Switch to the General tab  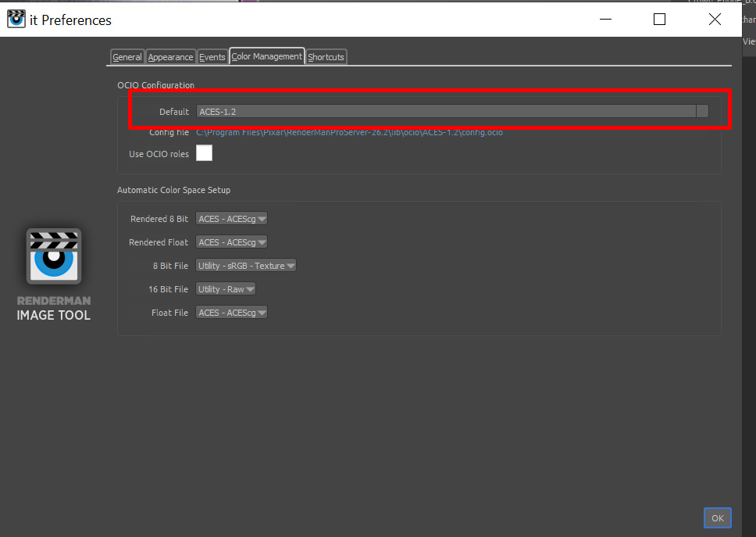point(127,57)
